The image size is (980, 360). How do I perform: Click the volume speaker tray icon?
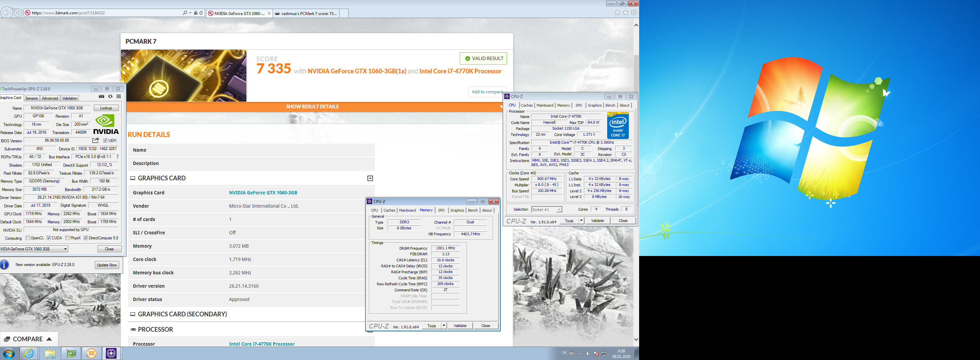pos(588,354)
